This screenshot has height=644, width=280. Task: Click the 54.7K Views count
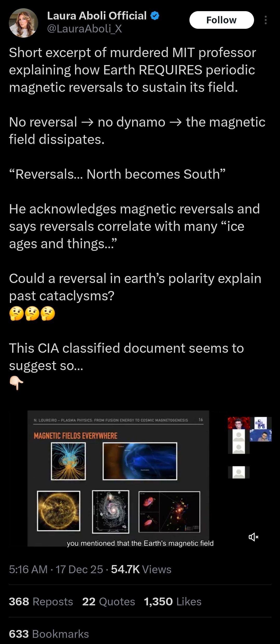(141, 569)
